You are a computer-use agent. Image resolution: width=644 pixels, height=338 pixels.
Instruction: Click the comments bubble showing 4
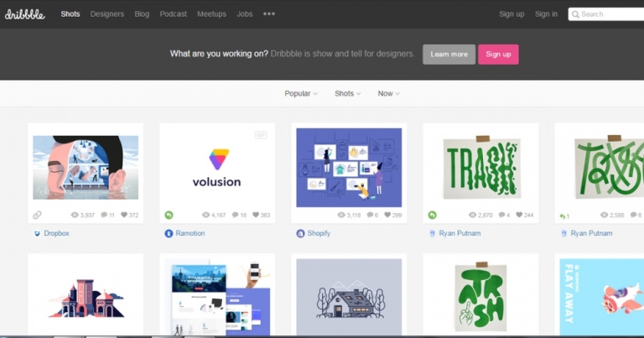coord(502,215)
